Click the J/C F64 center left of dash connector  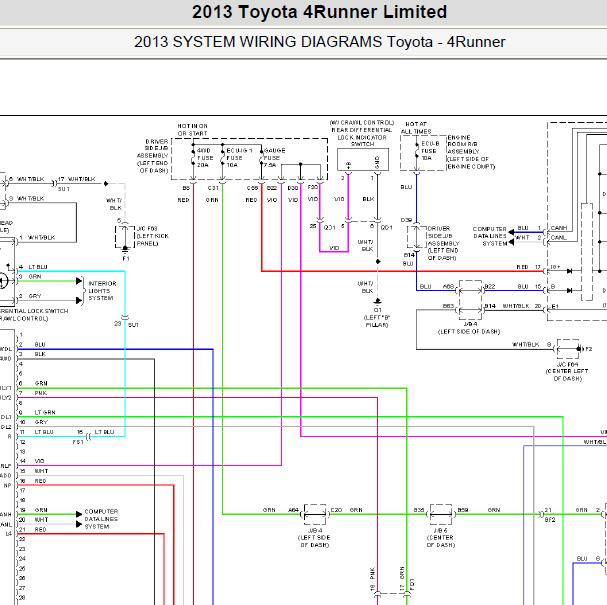pos(568,349)
